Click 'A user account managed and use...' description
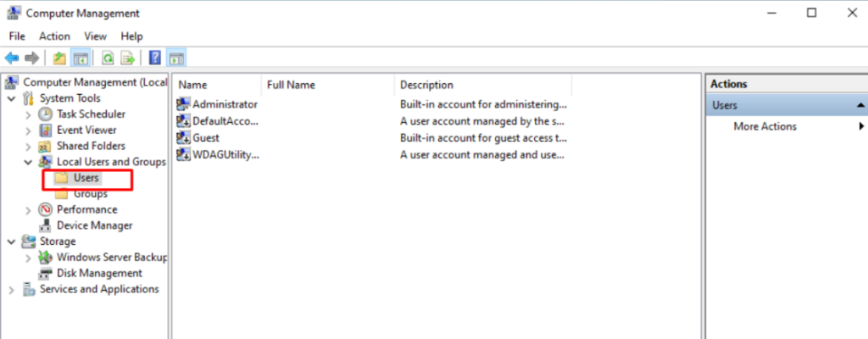The width and height of the screenshot is (868, 339). [482, 154]
